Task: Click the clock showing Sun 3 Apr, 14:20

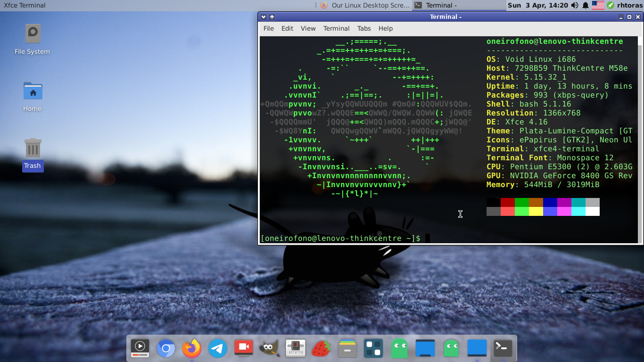Action: (538, 5)
